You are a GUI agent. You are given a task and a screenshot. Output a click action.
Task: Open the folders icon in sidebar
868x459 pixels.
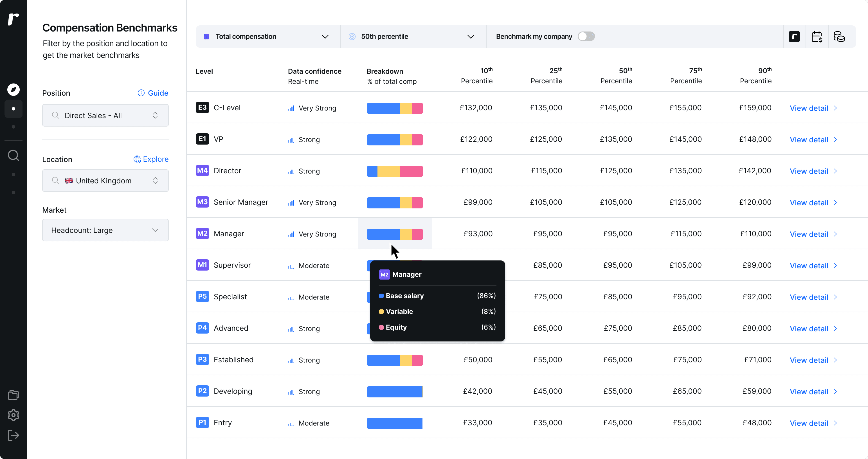pos(14,395)
